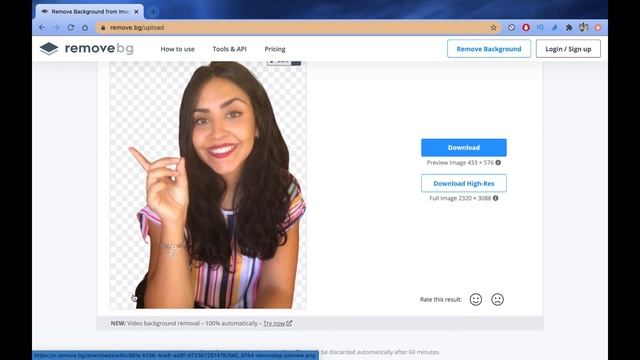Go back to the previous page

coord(42,27)
